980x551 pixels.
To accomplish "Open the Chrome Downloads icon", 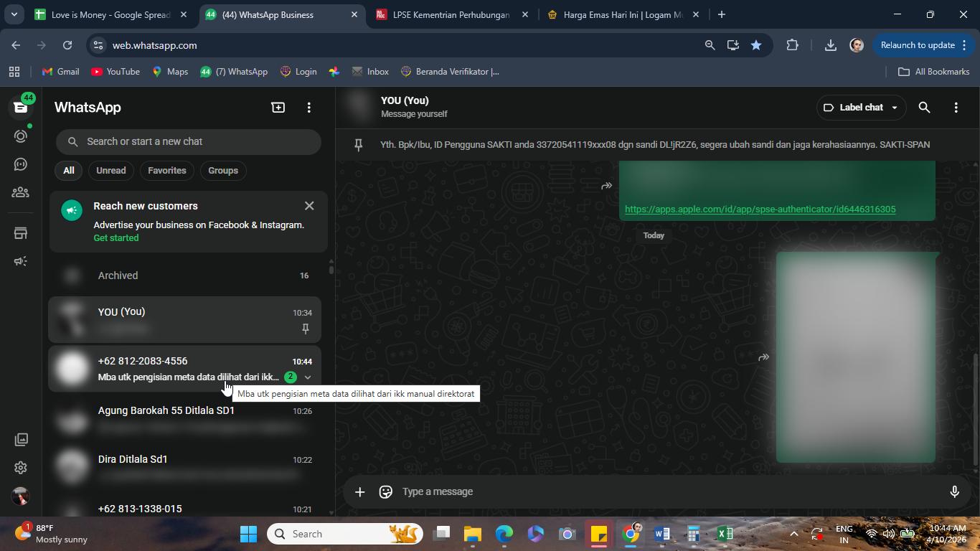I will (830, 45).
